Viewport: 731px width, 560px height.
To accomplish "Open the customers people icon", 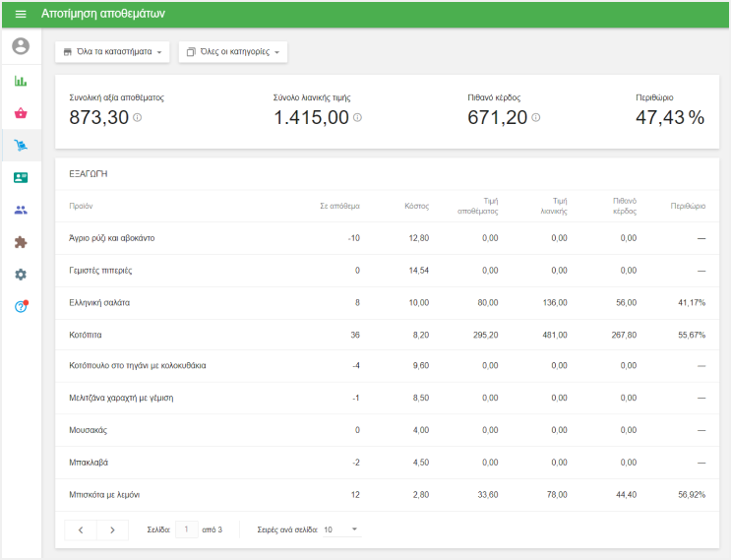I will (x=21, y=210).
